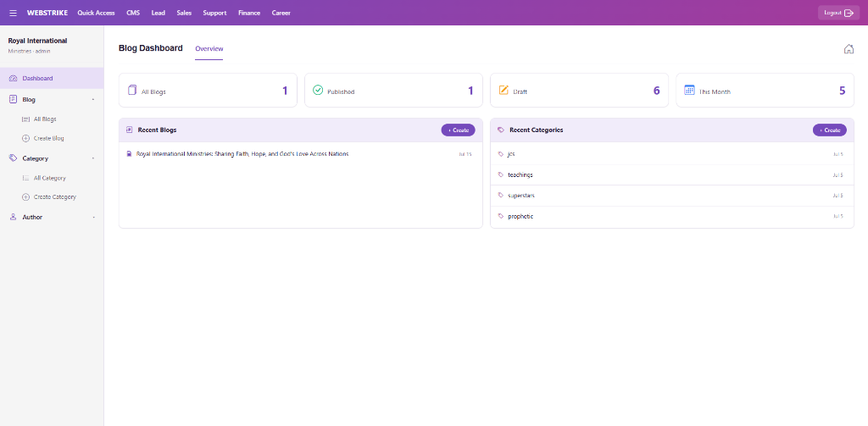The height and width of the screenshot is (426, 868).
Task: Open All Blogs sidebar link
Action: 45,119
